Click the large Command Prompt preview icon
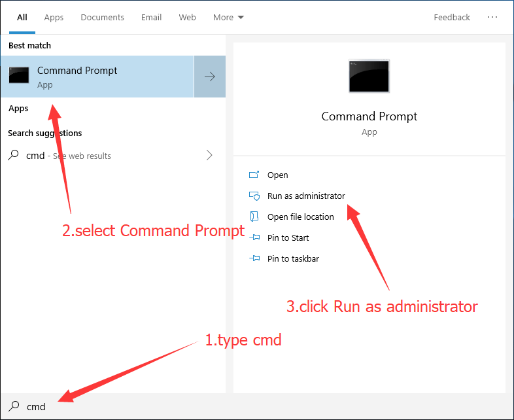 click(369, 77)
